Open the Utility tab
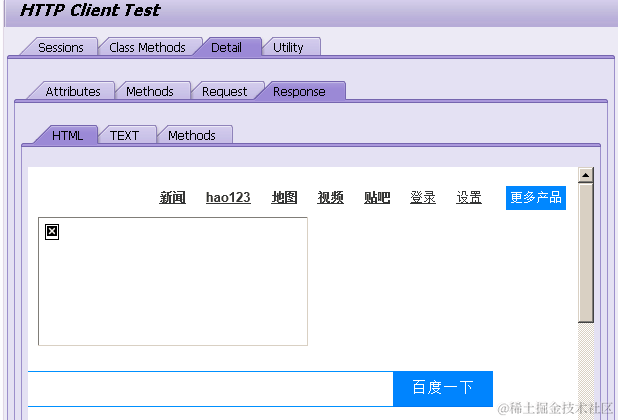 point(288,48)
